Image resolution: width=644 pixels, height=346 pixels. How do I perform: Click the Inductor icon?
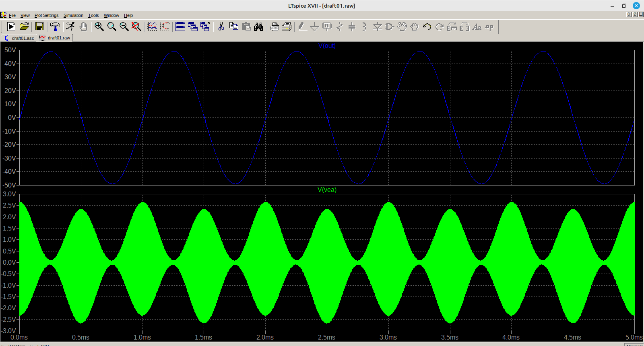[x=364, y=27]
